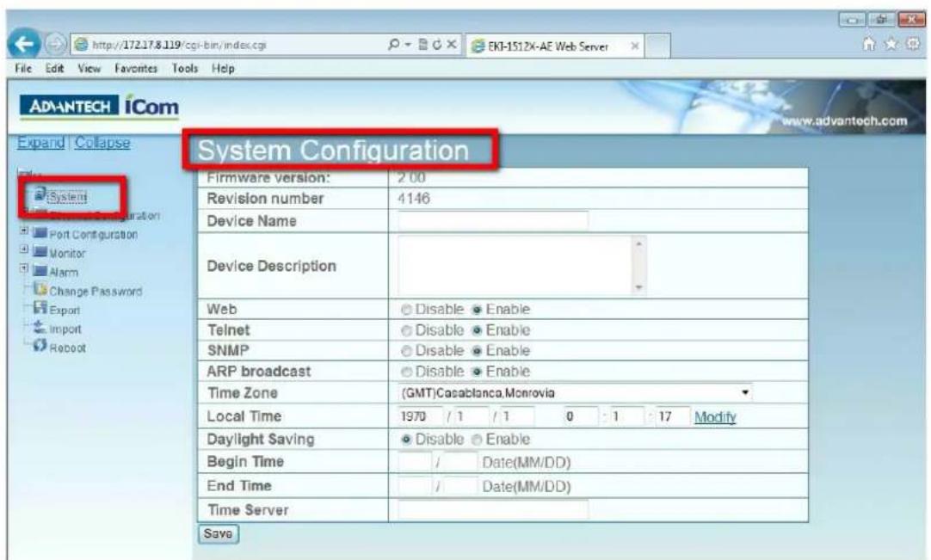
Task: Open Favorites star icon
Action: 891,44
